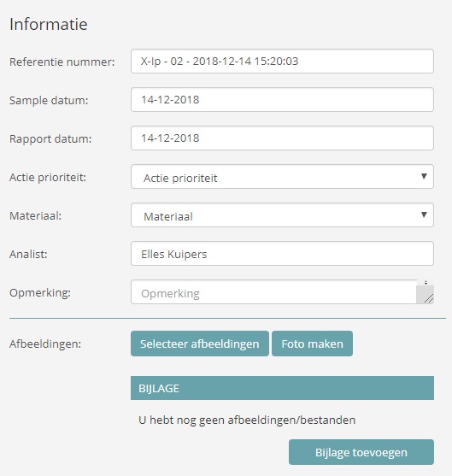The width and height of the screenshot is (452, 476).
Task: Click the 'Analist:' field label
Action: (28, 255)
